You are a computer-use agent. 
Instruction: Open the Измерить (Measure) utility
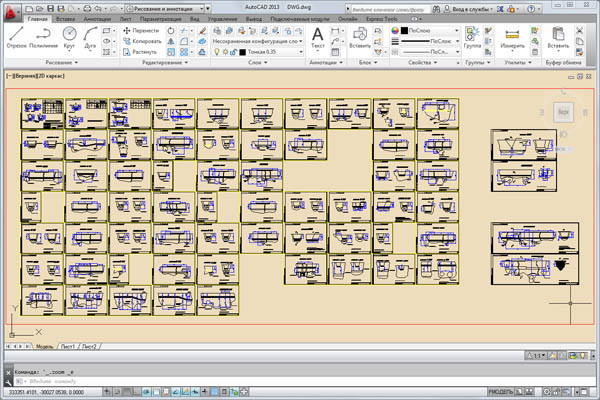pyautogui.click(x=513, y=37)
